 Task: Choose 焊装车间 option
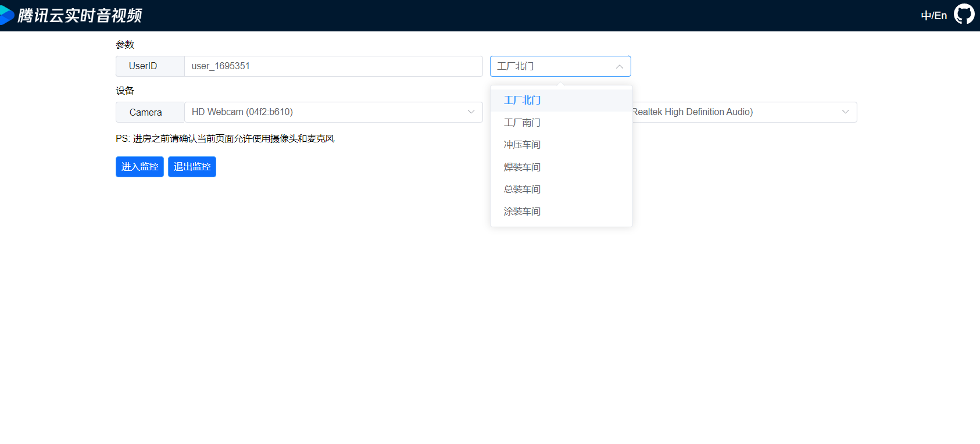tap(561, 167)
